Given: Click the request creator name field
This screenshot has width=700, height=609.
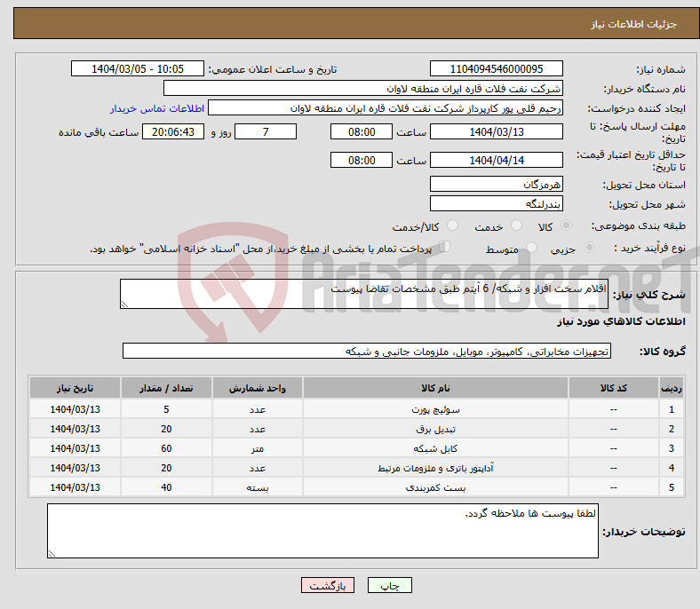Looking at the screenshot, I should [x=386, y=108].
